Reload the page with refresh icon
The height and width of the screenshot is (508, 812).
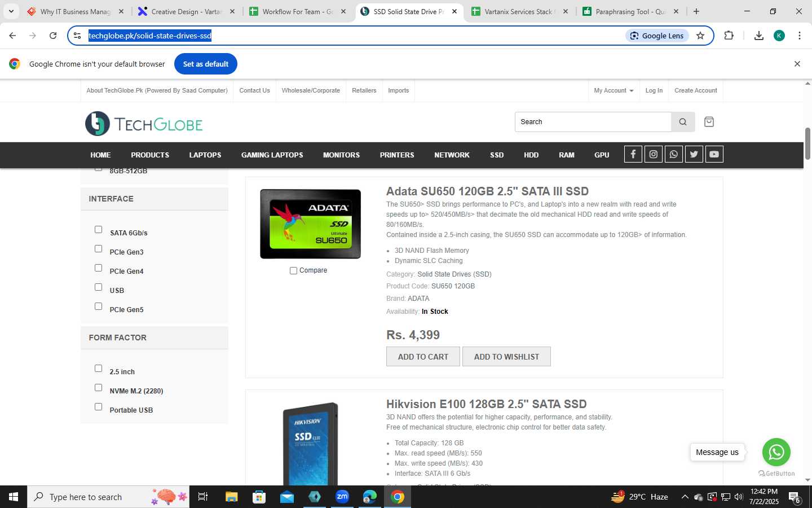53,36
